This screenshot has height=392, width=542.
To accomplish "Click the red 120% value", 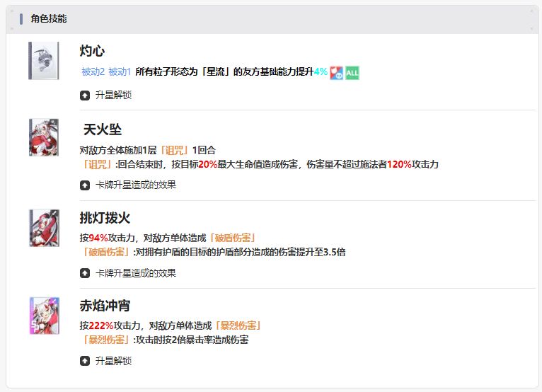I will point(399,165).
